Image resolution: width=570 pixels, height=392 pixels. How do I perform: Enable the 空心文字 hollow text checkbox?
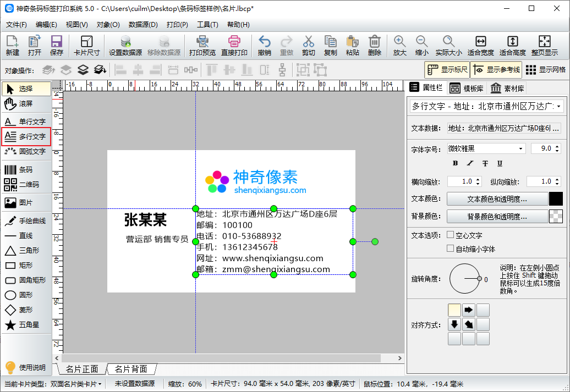(x=450, y=235)
